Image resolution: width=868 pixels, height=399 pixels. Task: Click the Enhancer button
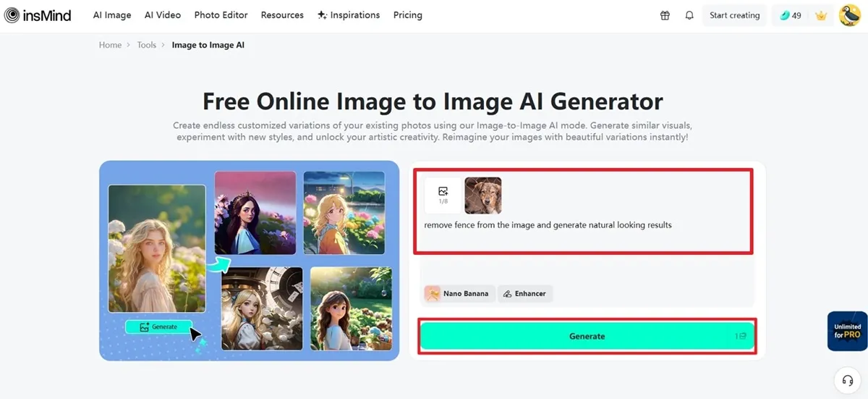[x=525, y=293]
